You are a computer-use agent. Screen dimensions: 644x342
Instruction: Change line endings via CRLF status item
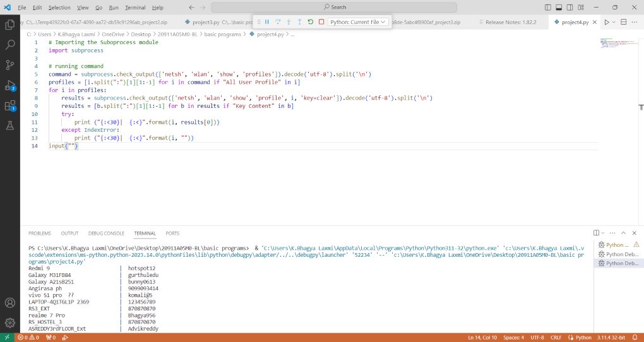[556, 338]
